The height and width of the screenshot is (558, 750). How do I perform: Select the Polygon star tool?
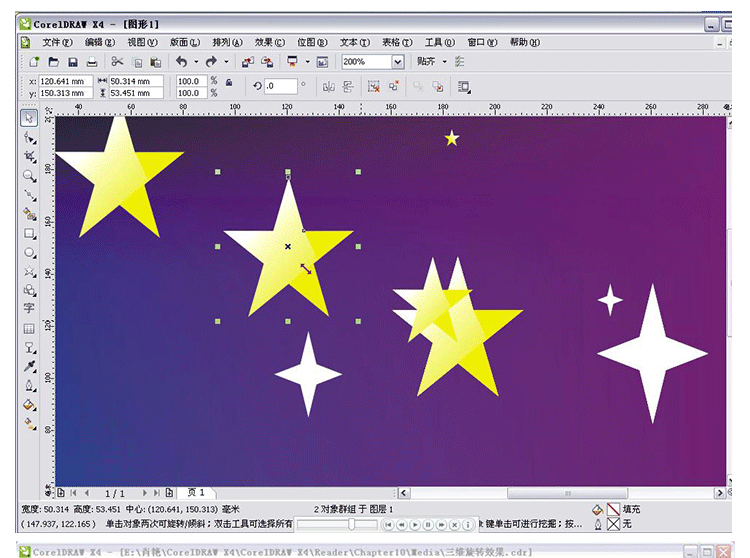tap(30, 272)
